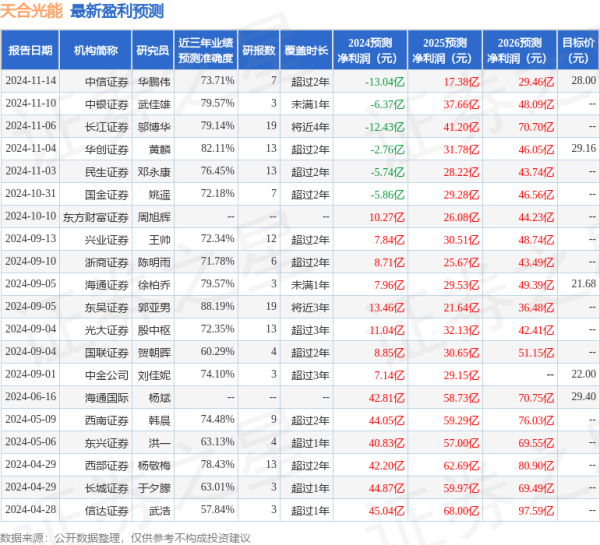The height and width of the screenshot is (545, 600).
Task: Click analyst name 陈明雨
Action: pos(154,263)
